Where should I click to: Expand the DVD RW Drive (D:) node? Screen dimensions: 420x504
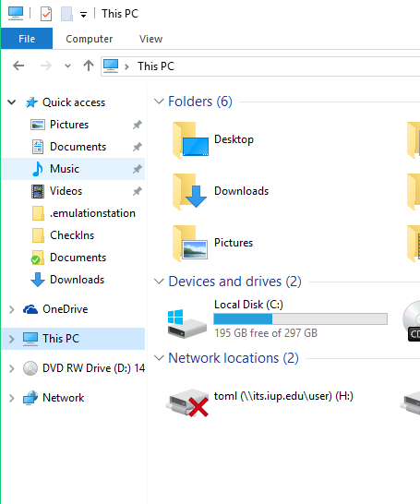(12, 368)
